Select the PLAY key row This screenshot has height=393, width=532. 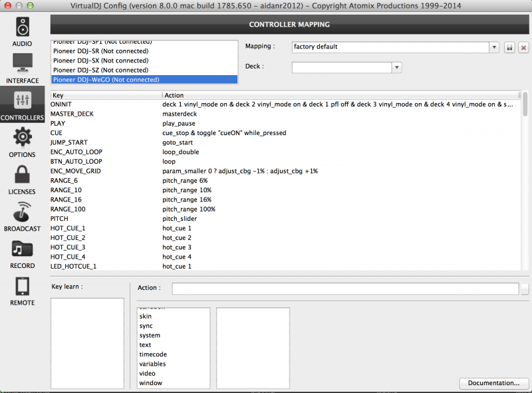tap(285, 123)
